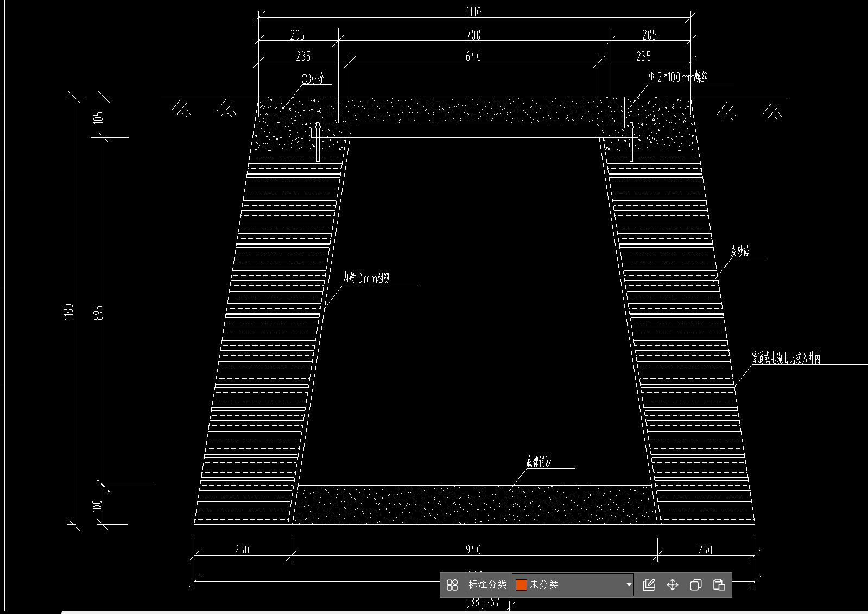This screenshot has width=868, height=614.
Task: Click the edit annotation pencil icon
Action: tap(649, 585)
